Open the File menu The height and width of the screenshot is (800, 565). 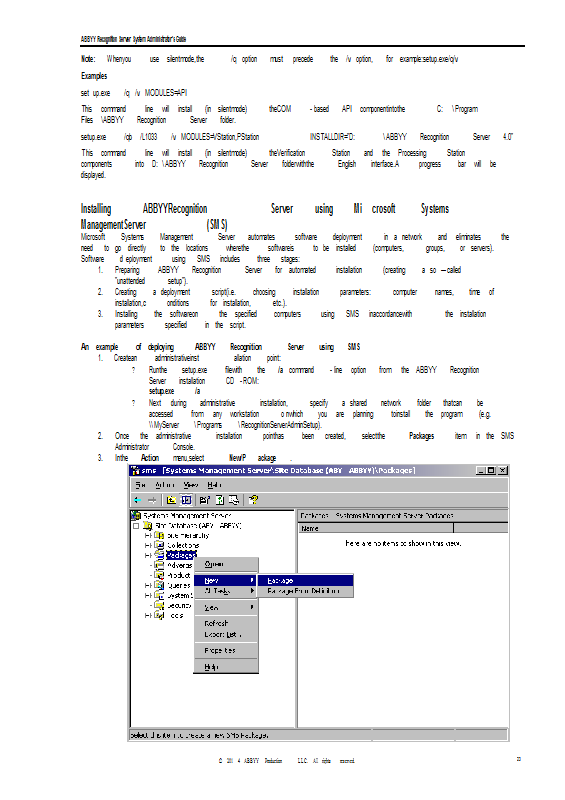coord(140,485)
